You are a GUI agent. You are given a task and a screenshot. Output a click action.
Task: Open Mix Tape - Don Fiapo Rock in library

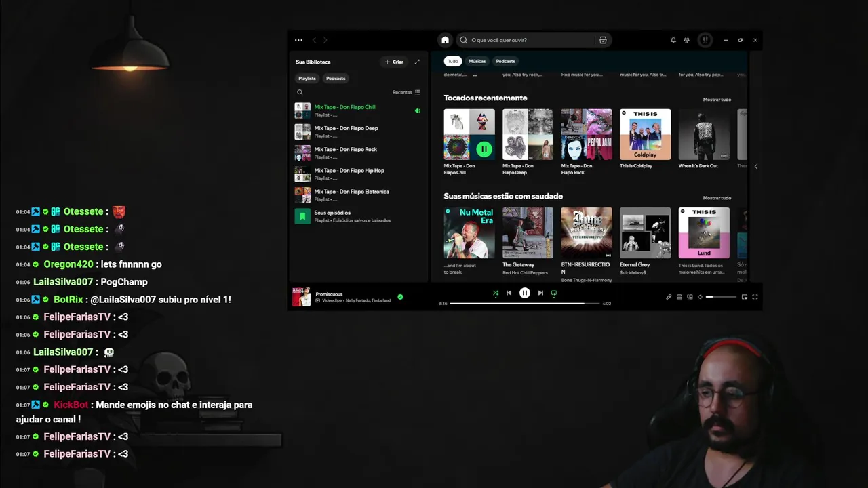point(357,152)
